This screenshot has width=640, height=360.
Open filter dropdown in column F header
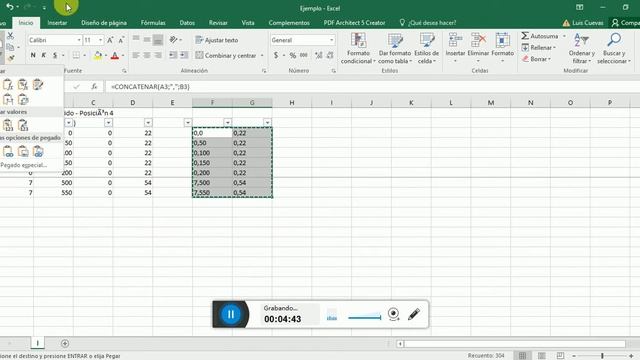point(227,122)
